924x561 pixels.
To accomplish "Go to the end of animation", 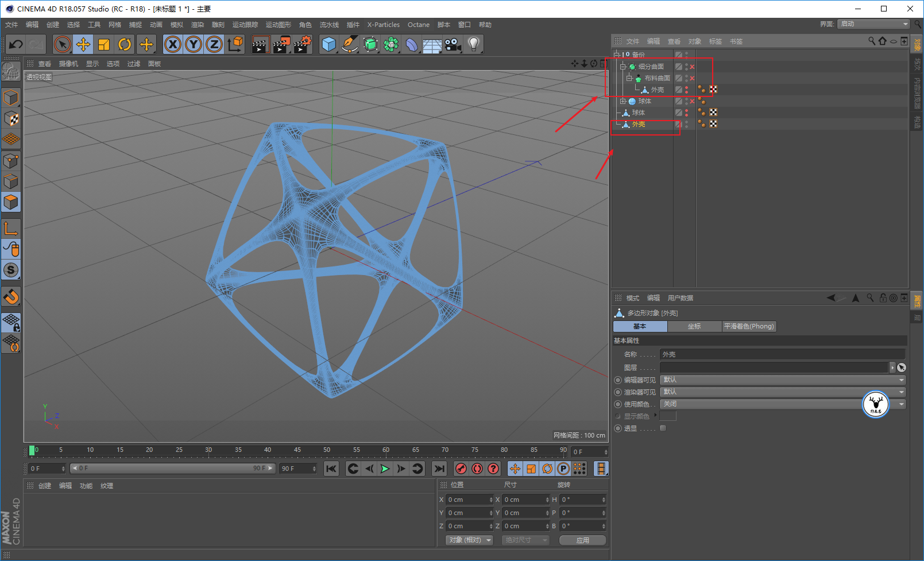I will coord(439,469).
